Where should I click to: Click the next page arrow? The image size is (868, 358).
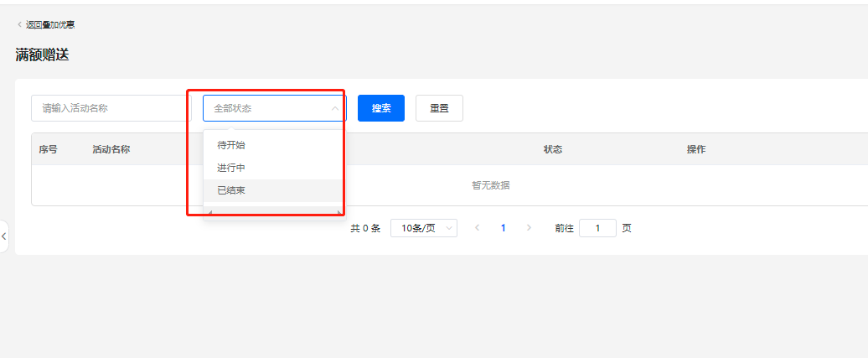pyautogui.click(x=529, y=228)
